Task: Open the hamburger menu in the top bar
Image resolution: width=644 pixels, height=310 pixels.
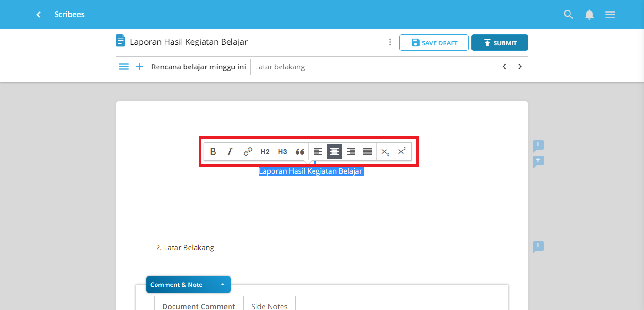Action: [x=610, y=14]
